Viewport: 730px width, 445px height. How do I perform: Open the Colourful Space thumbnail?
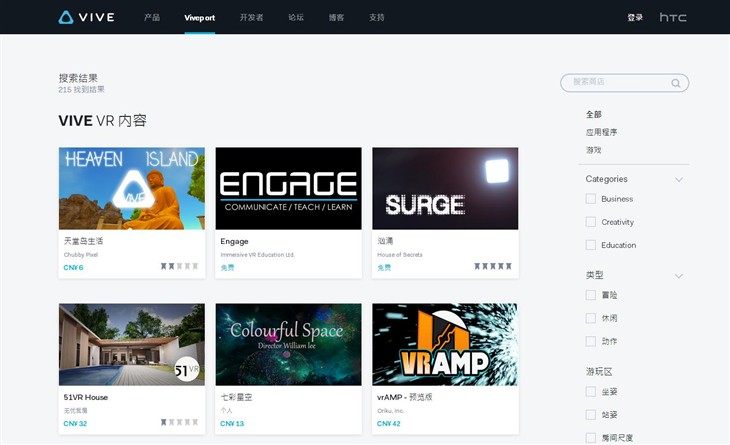coord(288,344)
